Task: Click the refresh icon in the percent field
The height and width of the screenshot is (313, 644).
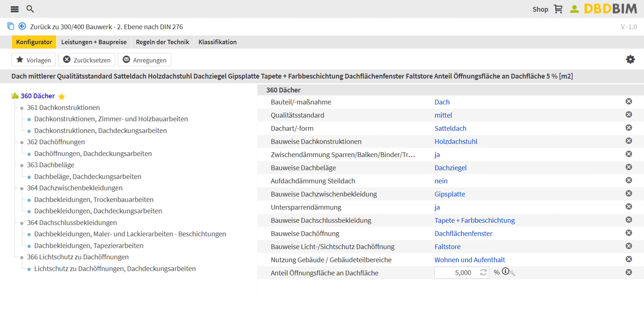Action: coord(483,272)
